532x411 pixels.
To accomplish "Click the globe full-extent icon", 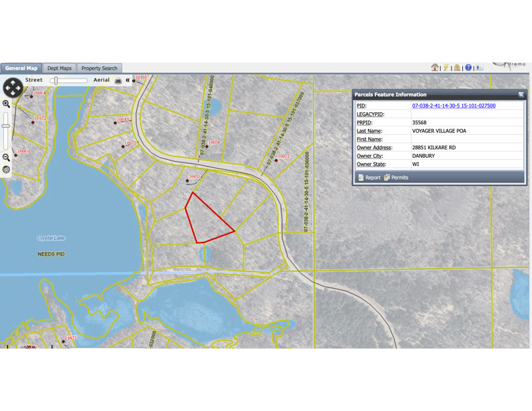I will tap(6, 169).
